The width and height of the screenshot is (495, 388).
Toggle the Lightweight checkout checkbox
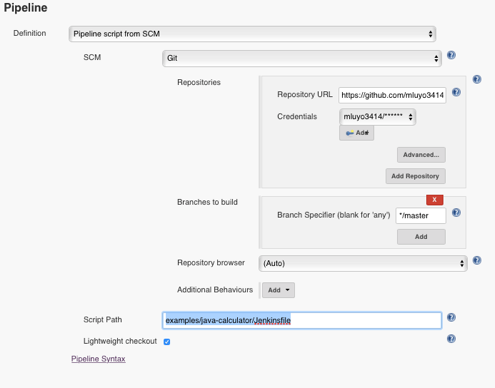[x=167, y=342]
